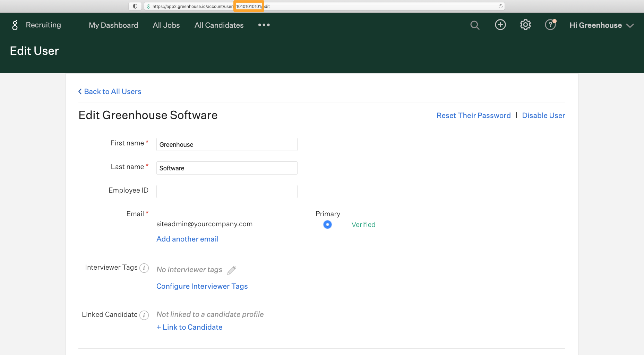Go to My Dashboard
Image resolution: width=644 pixels, height=355 pixels.
(113, 25)
